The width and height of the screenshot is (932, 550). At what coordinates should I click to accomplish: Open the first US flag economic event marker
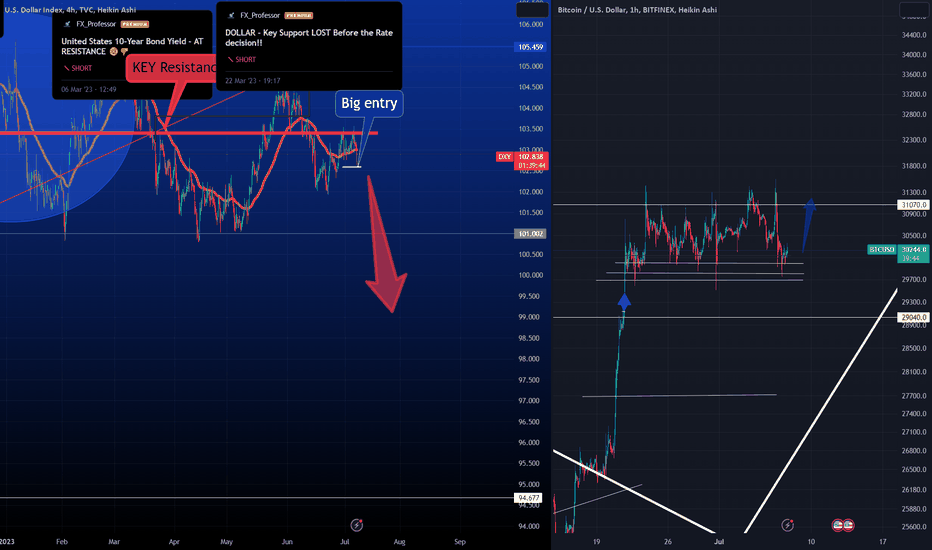click(838, 525)
